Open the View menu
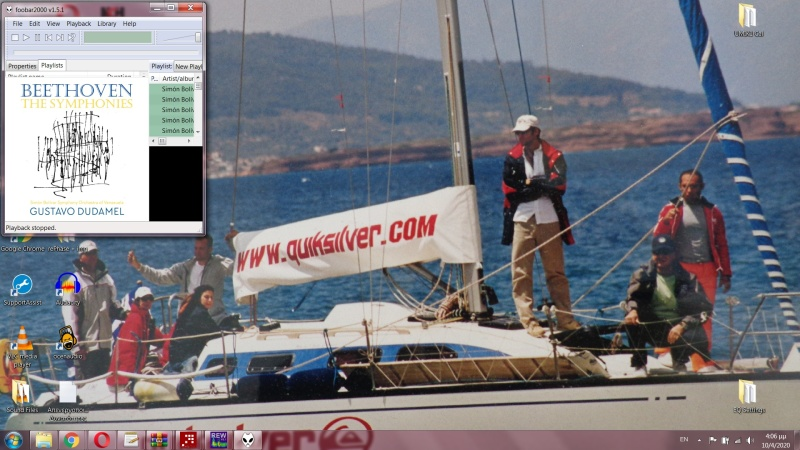Screen dimensions: 800x450 tap(53, 23)
